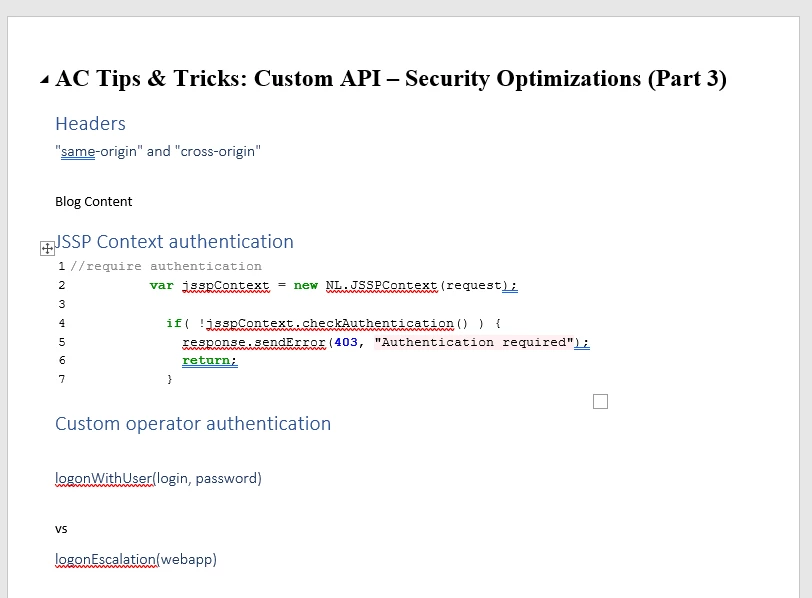Click NL.JSSPContext in the code
Screen dimensions: 812x598
pyautogui.click(x=382, y=285)
